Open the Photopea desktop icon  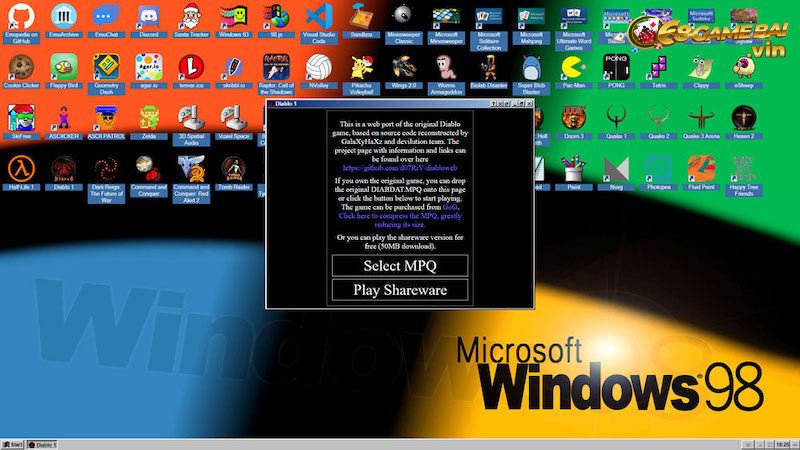[658, 167]
